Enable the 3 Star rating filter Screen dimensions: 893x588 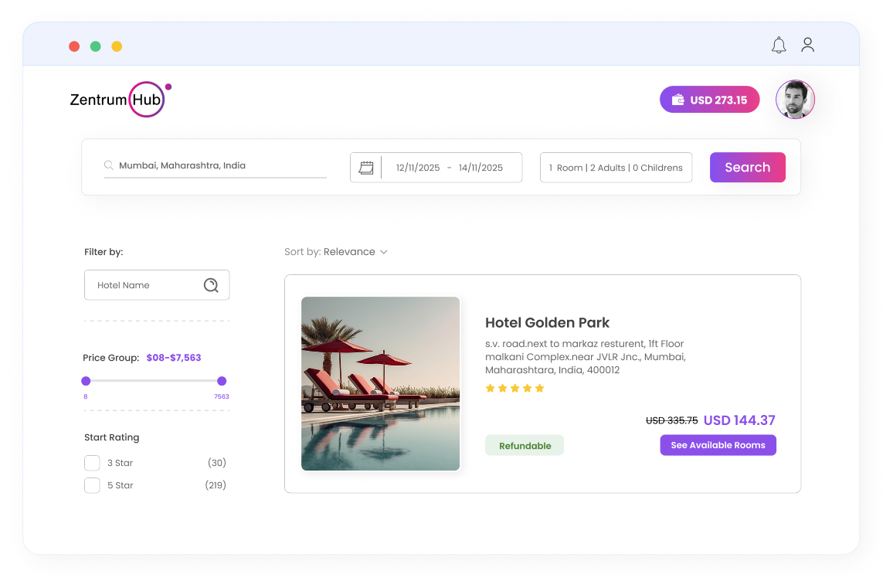pos(92,462)
